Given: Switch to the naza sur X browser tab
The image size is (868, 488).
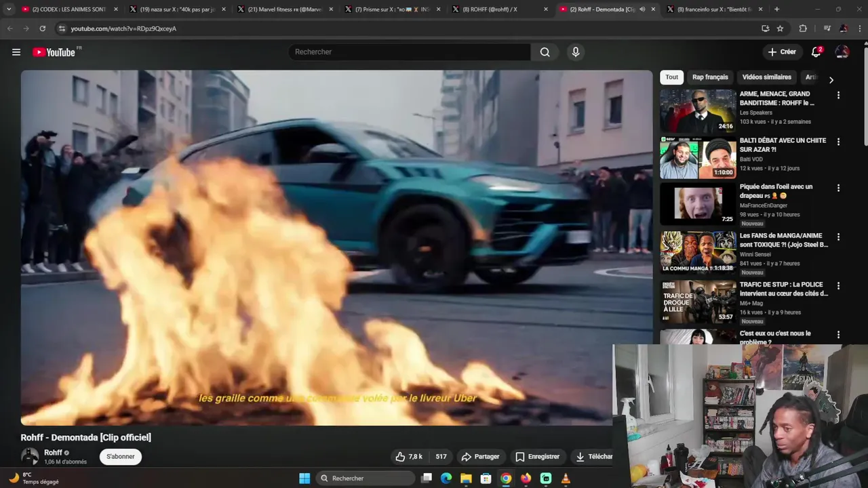Looking at the screenshot, I should tap(178, 9).
